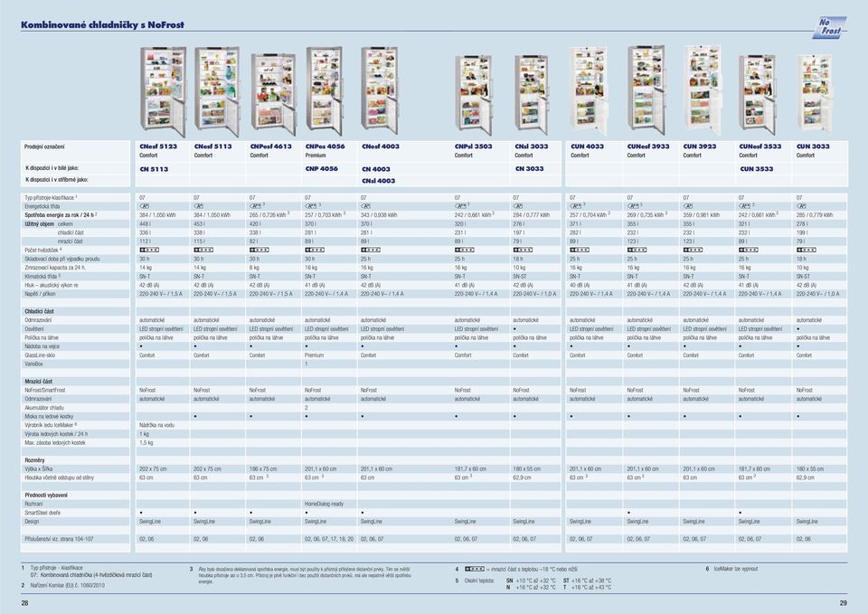The width and height of the screenshot is (868, 614).
Task: Click the 'Rozměry' section heading
Action: (x=34, y=460)
